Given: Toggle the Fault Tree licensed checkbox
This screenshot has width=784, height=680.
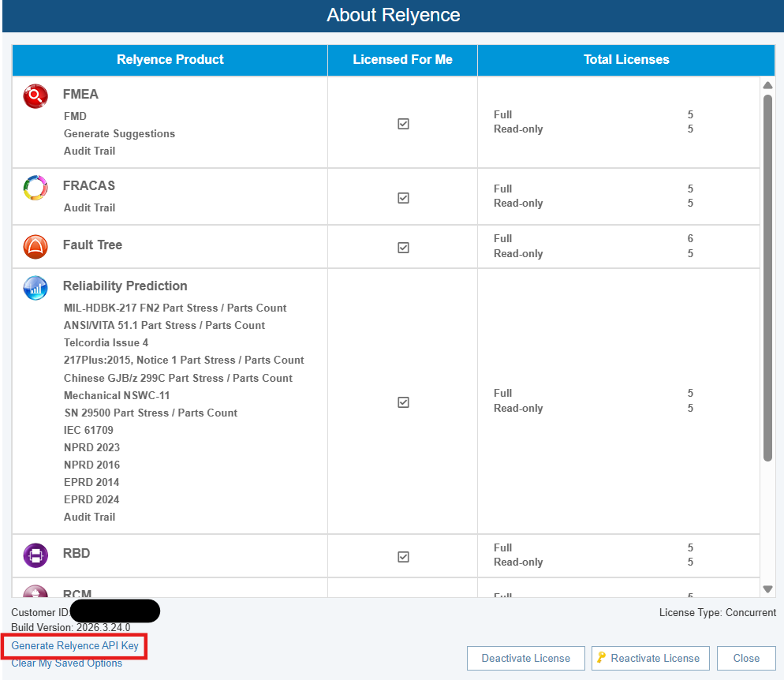Looking at the screenshot, I should click(403, 248).
